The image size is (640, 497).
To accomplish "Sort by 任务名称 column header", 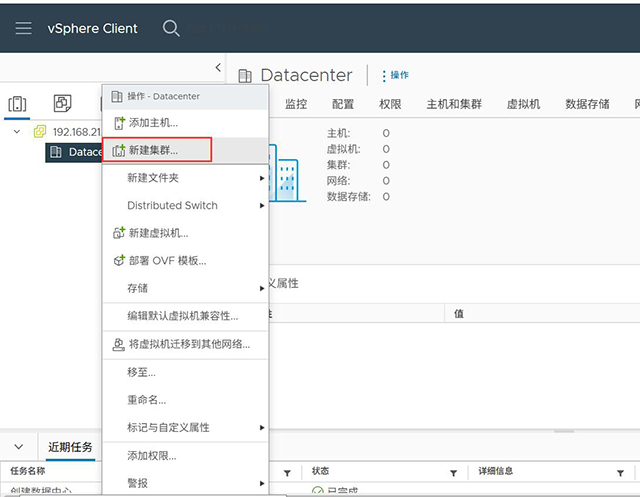I will pyautogui.click(x=28, y=471).
